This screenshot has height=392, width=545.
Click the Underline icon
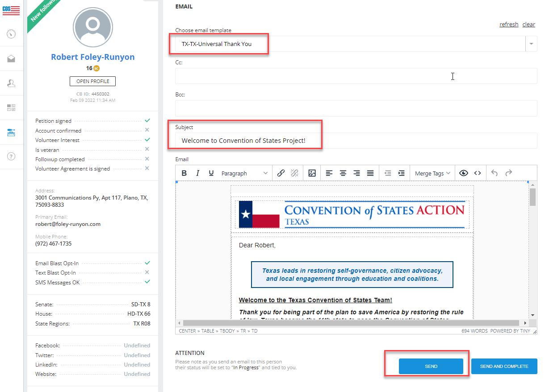tap(211, 173)
